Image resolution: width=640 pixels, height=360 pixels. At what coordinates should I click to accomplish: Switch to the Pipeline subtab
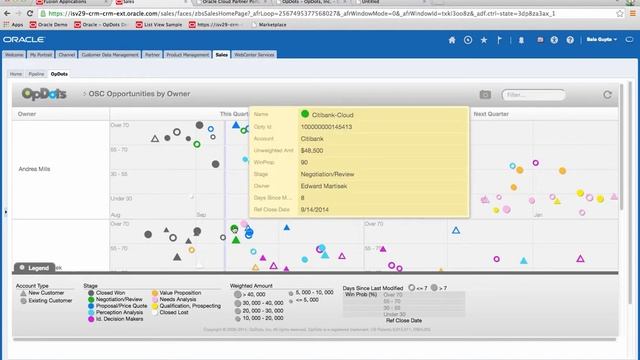36,74
